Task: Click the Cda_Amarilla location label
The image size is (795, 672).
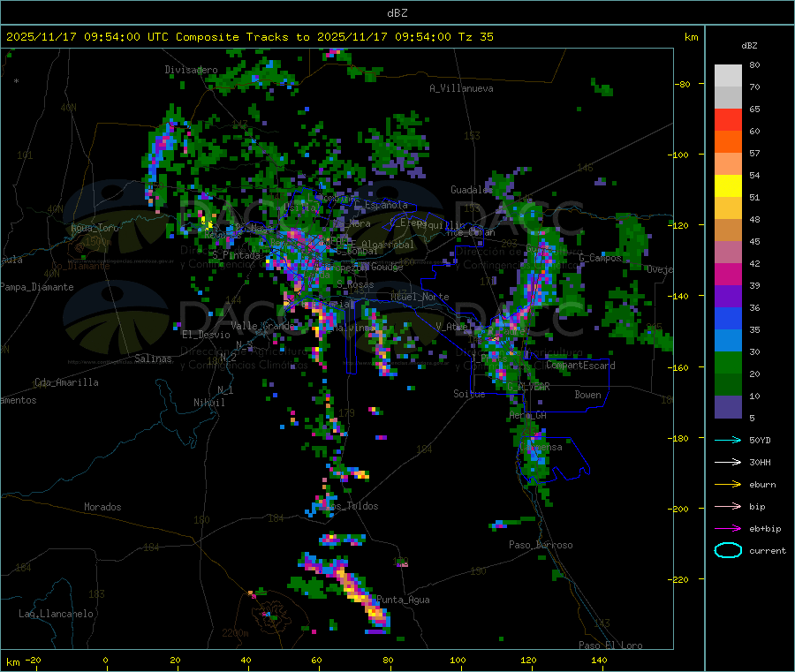Action: pyautogui.click(x=66, y=382)
